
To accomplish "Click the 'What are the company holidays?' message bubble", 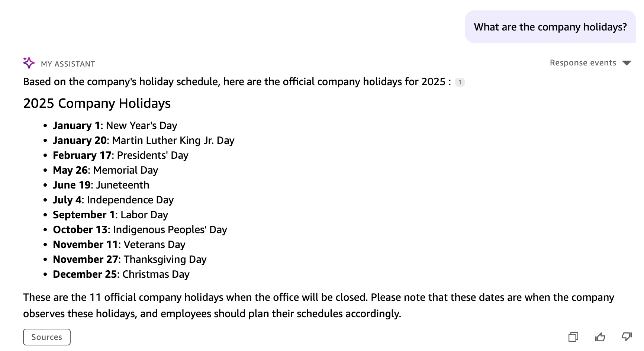I will coord(550,27).
